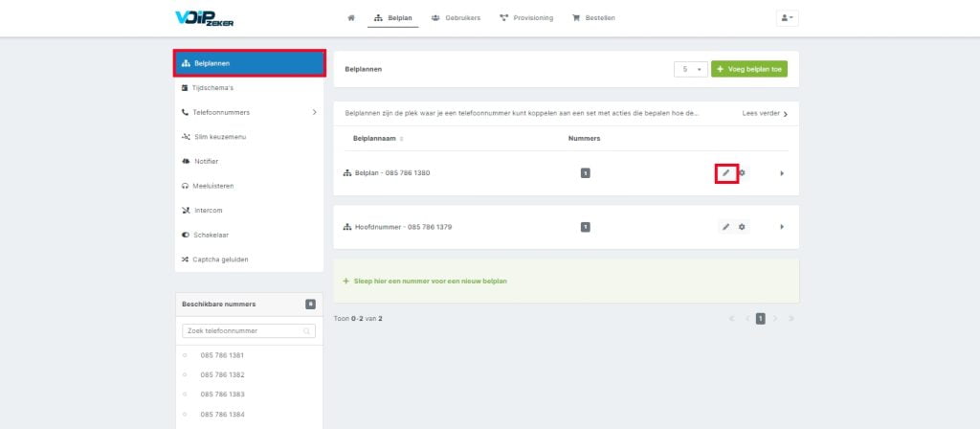Screen dimensions: 980x429
Task: Select Tijdschema's in the sidebar
Action: [250, 87]
